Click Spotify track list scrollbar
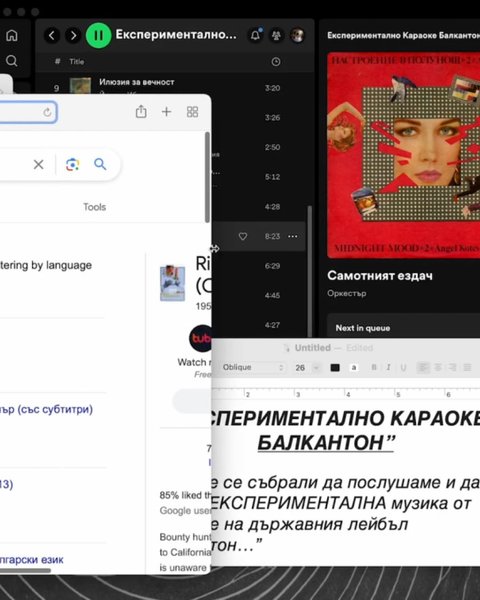The height and width of the screenshot is (600, 480). tap(309, 271)
